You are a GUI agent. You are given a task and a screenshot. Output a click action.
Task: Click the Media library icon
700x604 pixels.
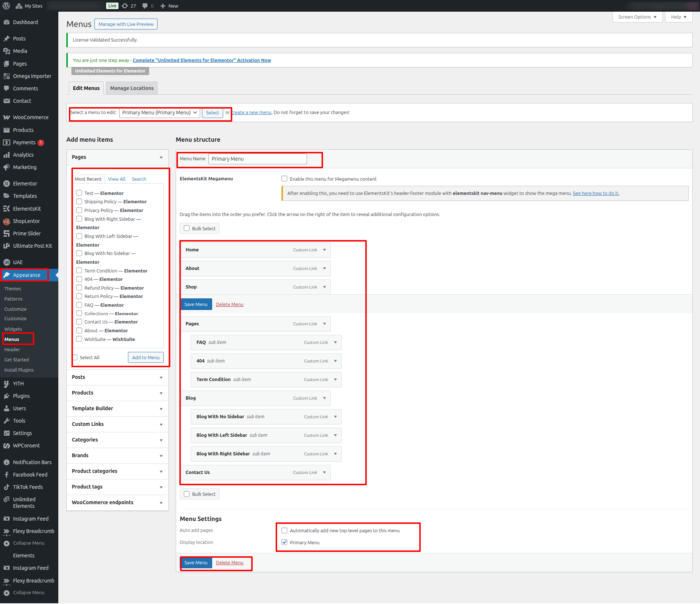(x=7, y=51)
